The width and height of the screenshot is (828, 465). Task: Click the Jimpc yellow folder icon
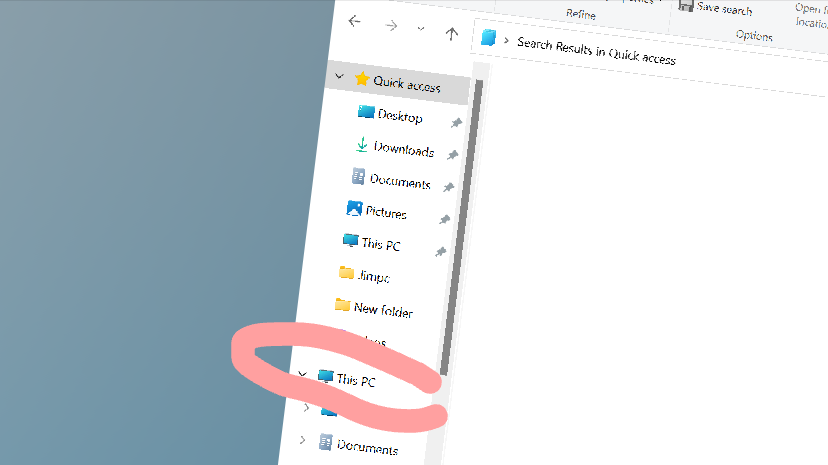(x=346, y=272)
